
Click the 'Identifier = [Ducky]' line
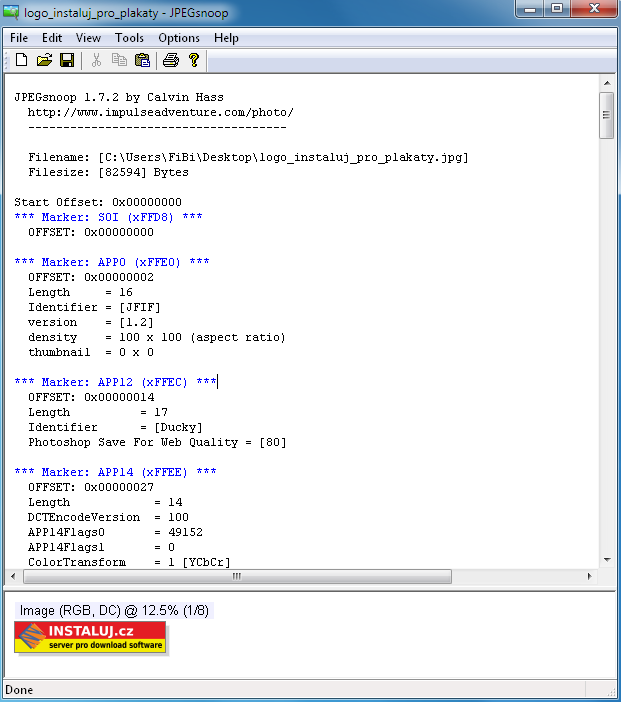coord(116,428)
